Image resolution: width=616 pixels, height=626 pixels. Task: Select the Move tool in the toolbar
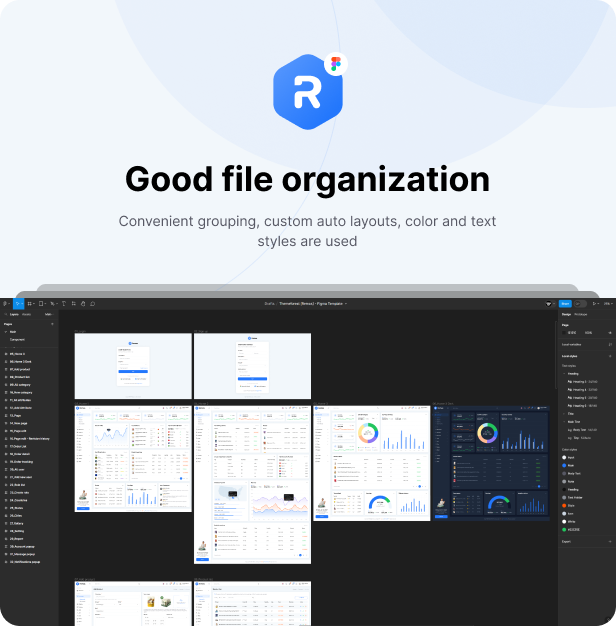point(18,303)
